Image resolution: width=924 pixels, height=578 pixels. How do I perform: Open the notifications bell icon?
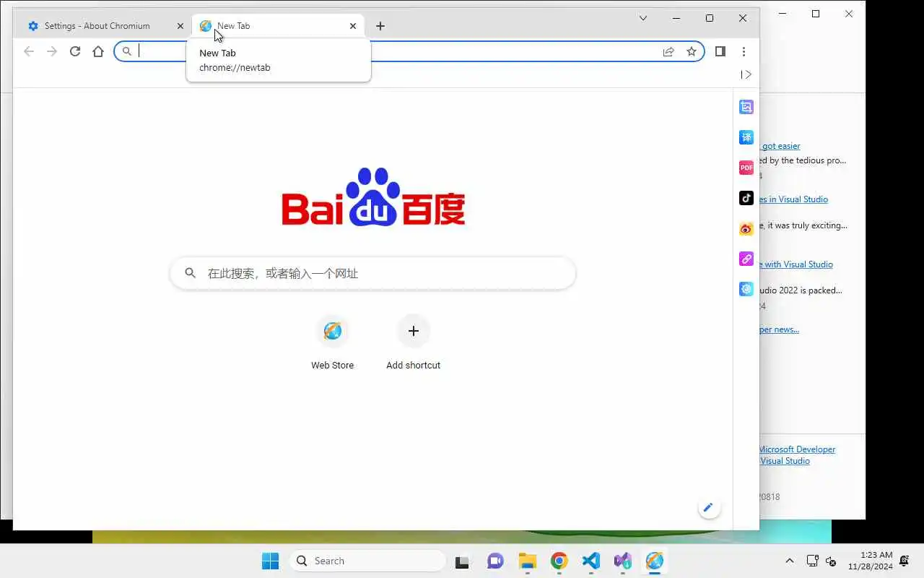coord(905,561)
